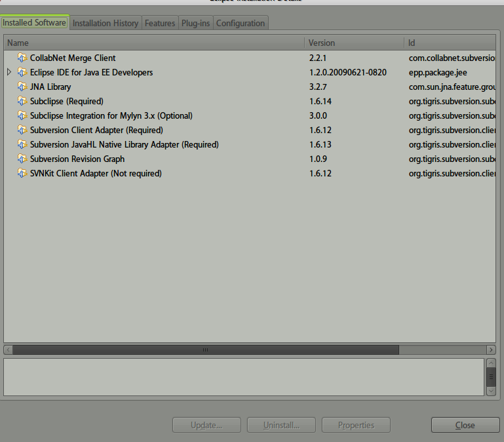
Task: Click the Properties button
Action: pyautogui.click(x=356, y=425)
